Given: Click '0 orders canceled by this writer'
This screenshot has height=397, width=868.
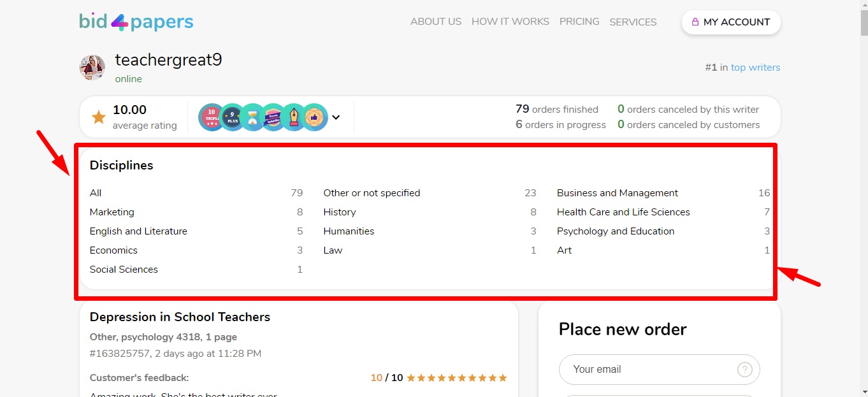Looking at the screenshot, I should point(688,110).
